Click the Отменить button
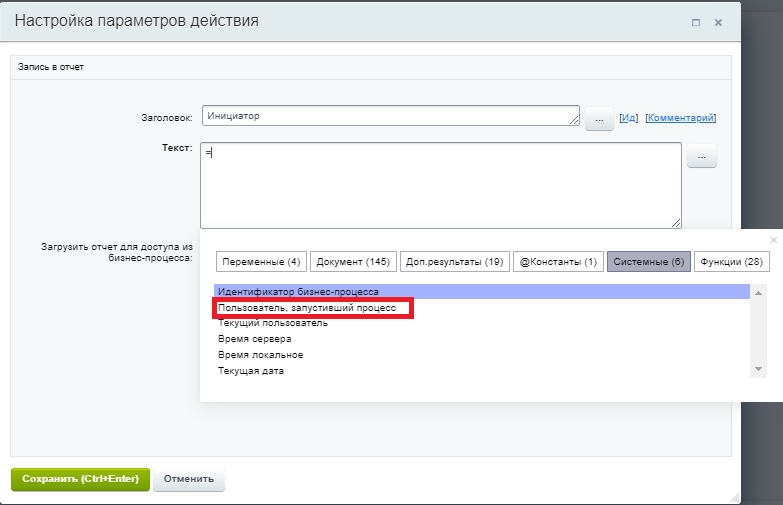 189,479
